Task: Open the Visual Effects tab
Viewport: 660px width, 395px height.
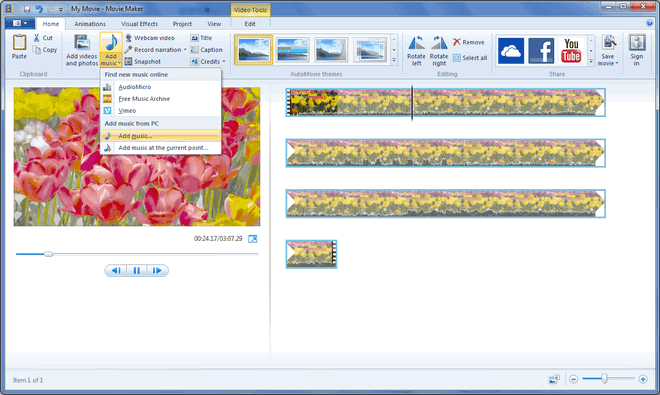Action: click(x=139, y=24)
